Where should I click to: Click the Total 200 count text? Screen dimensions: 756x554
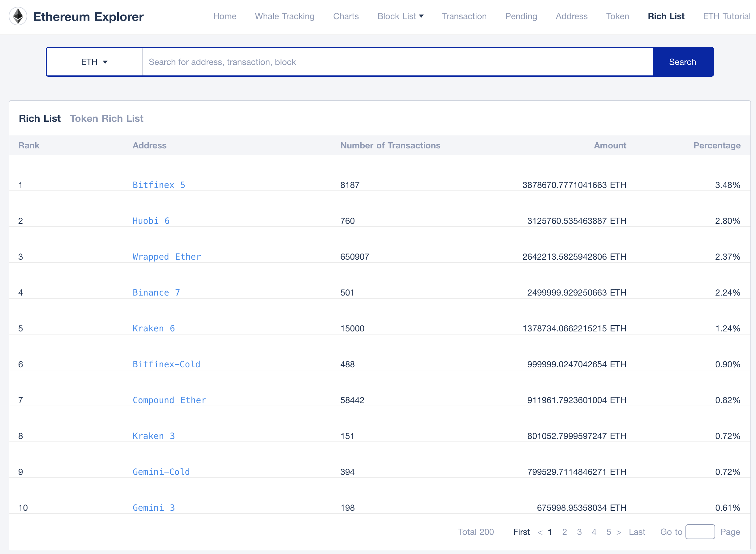(476, 532)
